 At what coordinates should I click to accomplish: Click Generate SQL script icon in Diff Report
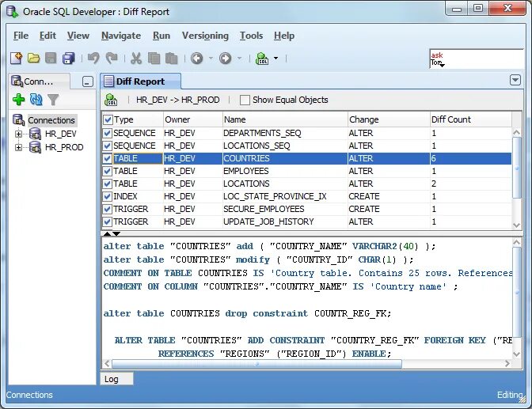111,100
